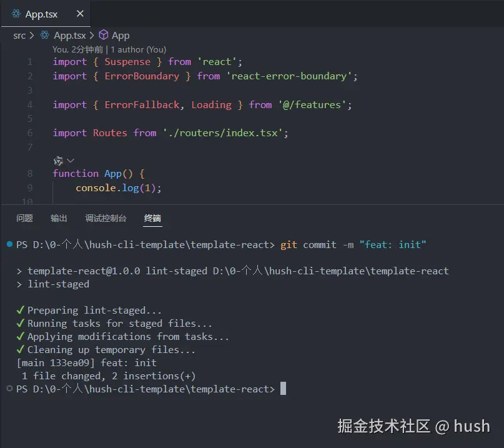Select App in the breadcrumb bar
Viewport: 504px width, 448px height.
pyautogui.click(x=121, y=36)
